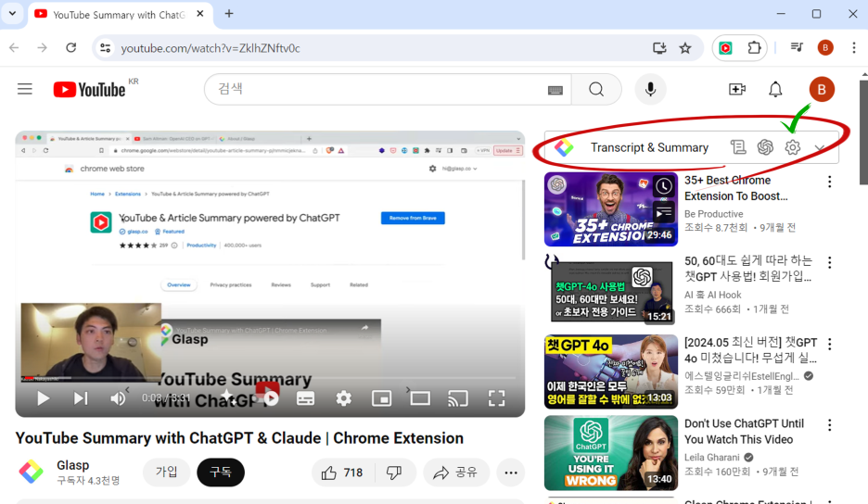Cast video with Play on TV icon
Screen dimensions: 868x504
[x=458, y=398]
